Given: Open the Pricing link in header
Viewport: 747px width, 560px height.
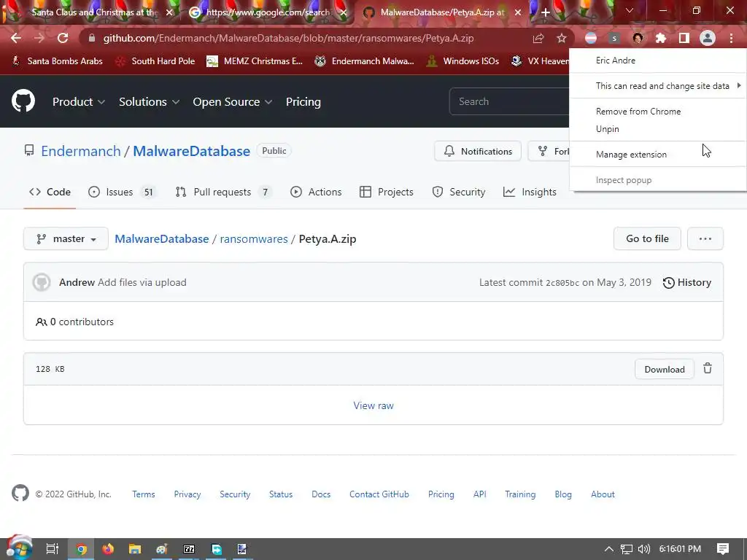Looking at the screenshot, I should click(x=303, y=101).
